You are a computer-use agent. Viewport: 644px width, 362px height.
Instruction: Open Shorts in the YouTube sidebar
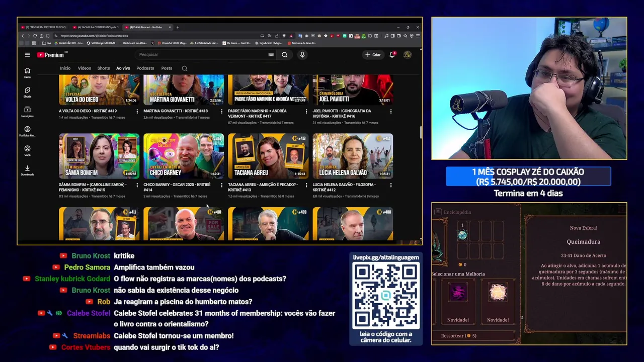click(27, 92)
